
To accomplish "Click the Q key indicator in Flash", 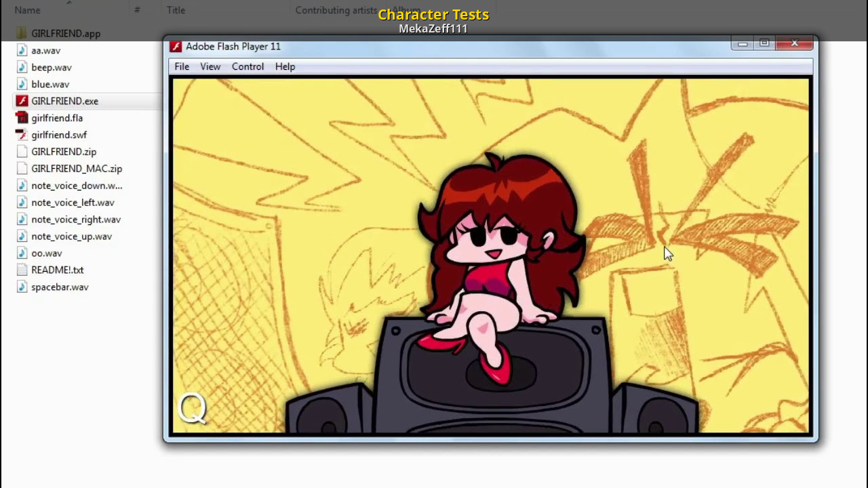I will click(192, 409).
